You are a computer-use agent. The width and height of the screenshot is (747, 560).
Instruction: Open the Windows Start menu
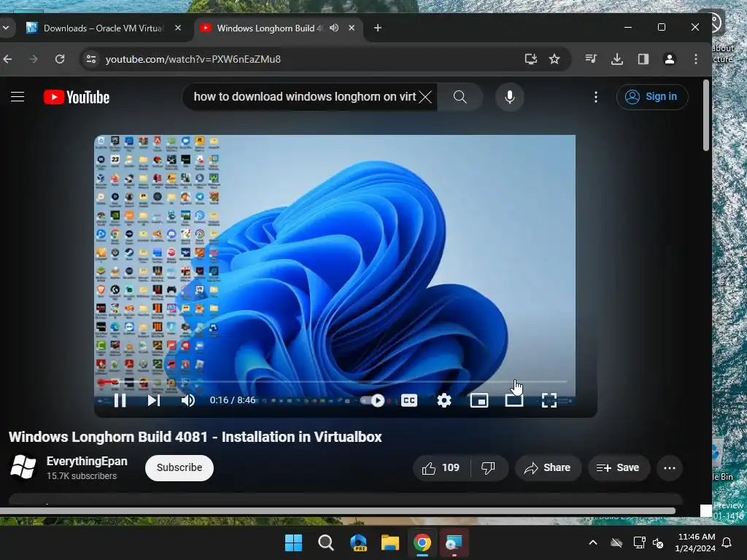(293, 542)
